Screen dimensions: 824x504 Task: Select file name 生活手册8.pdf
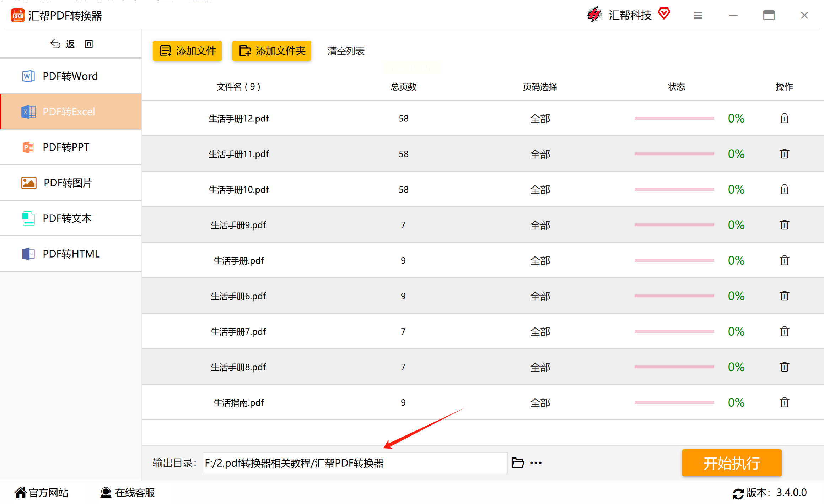[x=238, y=367]
